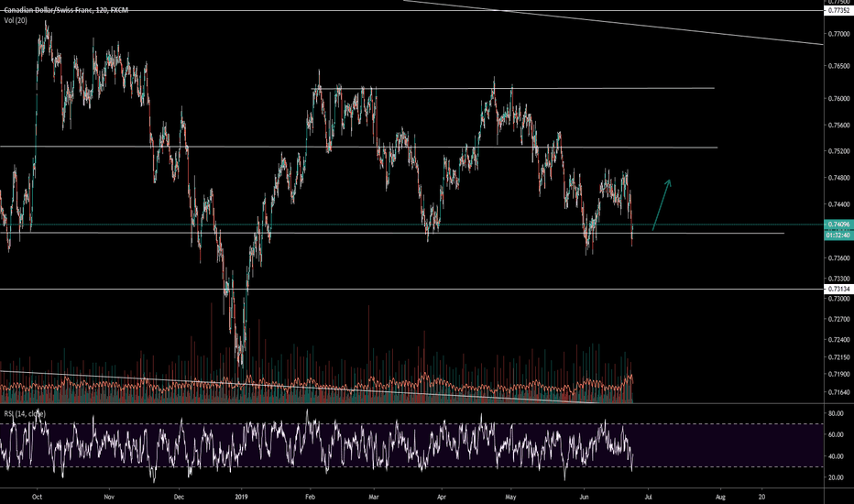This screenshot has width=854, height=504.
Task: Click the Apr label on time axis
Action: click(x=442, y=497)
